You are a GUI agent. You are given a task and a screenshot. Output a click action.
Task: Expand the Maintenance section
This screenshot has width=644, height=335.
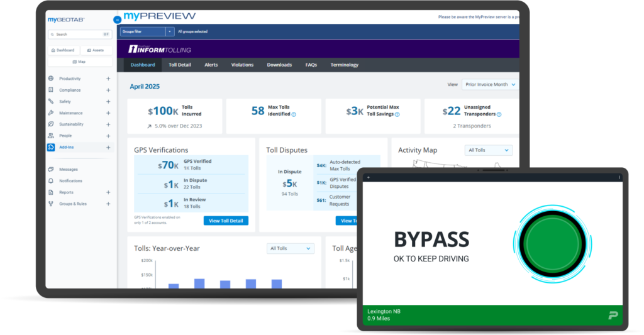108,113
